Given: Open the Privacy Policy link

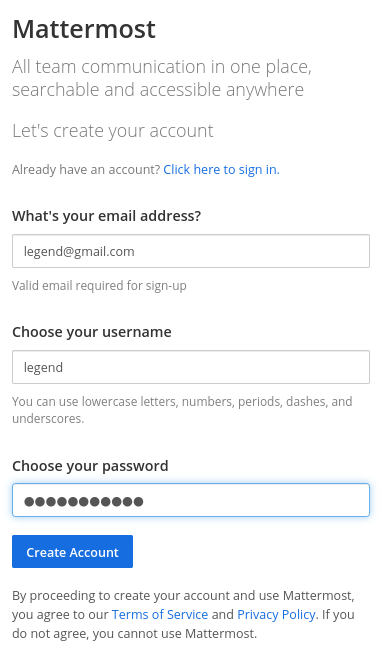Looking at the screenshot, I should click(x=276, y=614).
